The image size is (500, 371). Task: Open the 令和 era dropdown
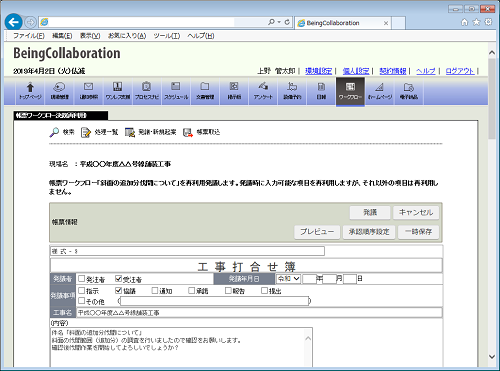click(288, 279)
